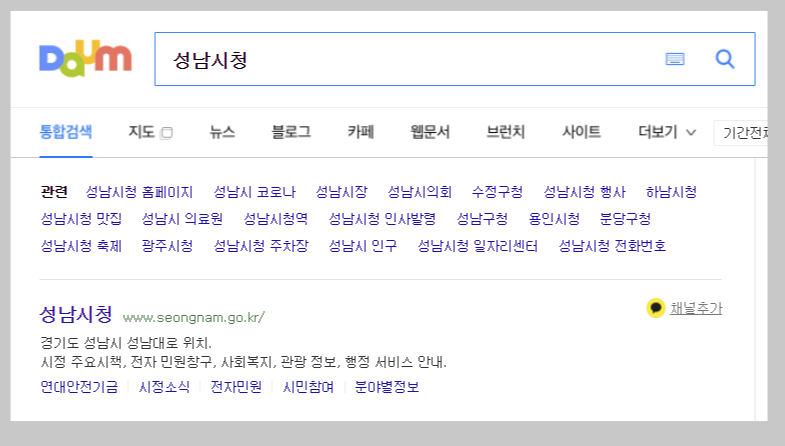Click related search 성남구청
This screenshot has height=446, width=785.
point(482,219)
